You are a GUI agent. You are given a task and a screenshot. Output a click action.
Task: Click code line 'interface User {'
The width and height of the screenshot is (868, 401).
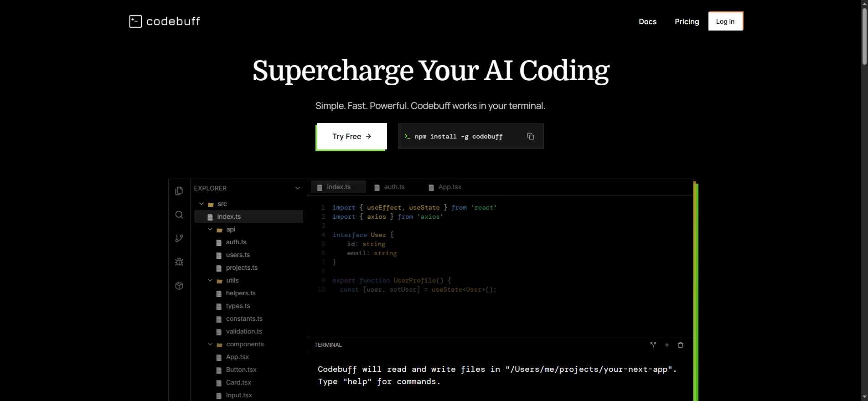point(363,235)
